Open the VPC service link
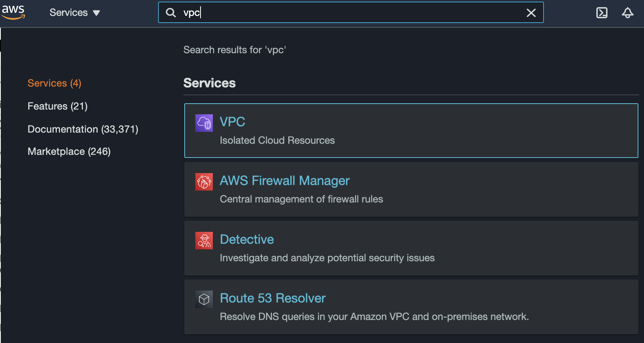The image size is (644, 343). tap(232, 122)
